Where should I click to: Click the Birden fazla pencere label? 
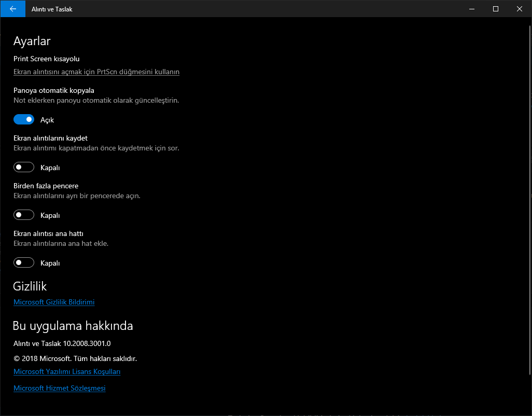[46, 186]
